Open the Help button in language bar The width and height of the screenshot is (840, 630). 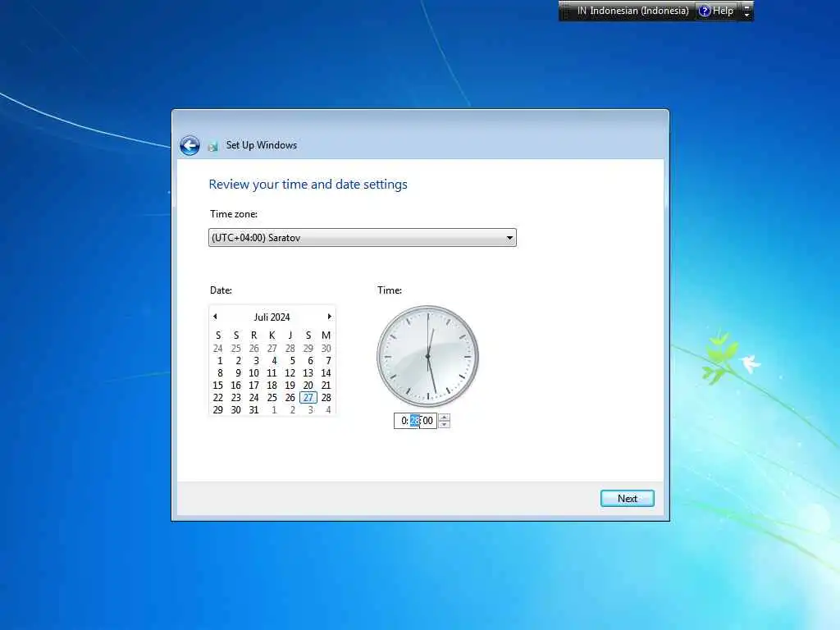[716, 11]
